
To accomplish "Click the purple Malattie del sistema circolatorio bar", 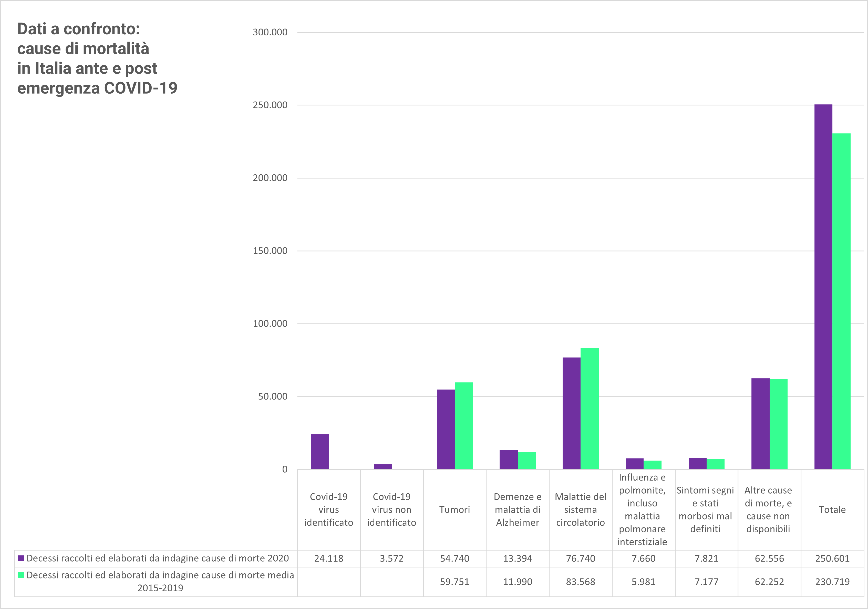I will pyautogui.click(x=571, y=413).
